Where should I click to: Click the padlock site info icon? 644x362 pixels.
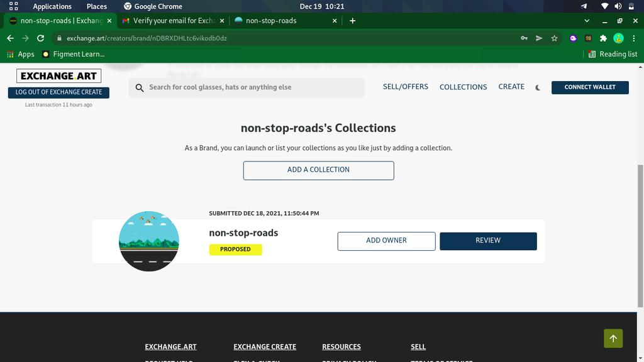point(59,38)
